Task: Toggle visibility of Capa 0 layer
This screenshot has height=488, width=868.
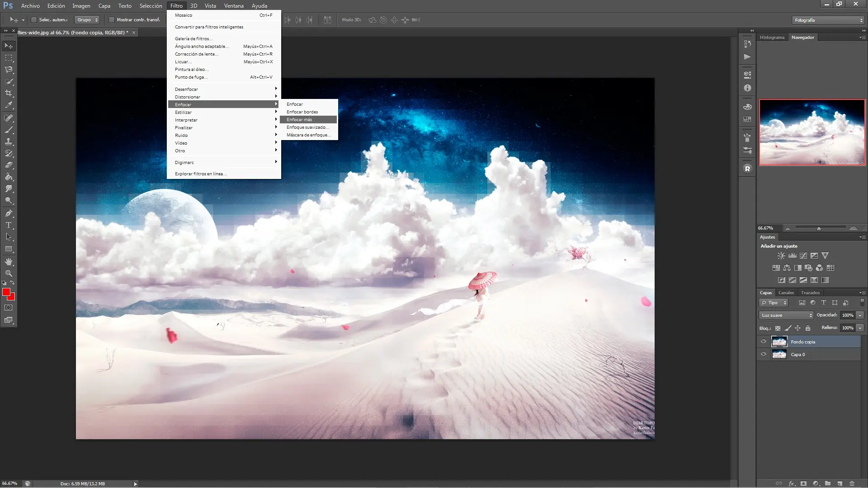Action: click(764, 354)
